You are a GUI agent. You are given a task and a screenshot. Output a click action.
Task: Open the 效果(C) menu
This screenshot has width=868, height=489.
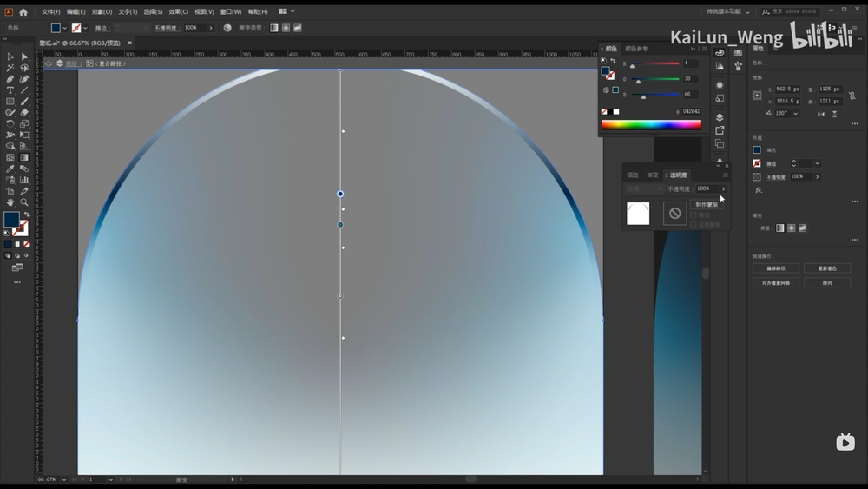pyautogui.click(x=178, y=11)
